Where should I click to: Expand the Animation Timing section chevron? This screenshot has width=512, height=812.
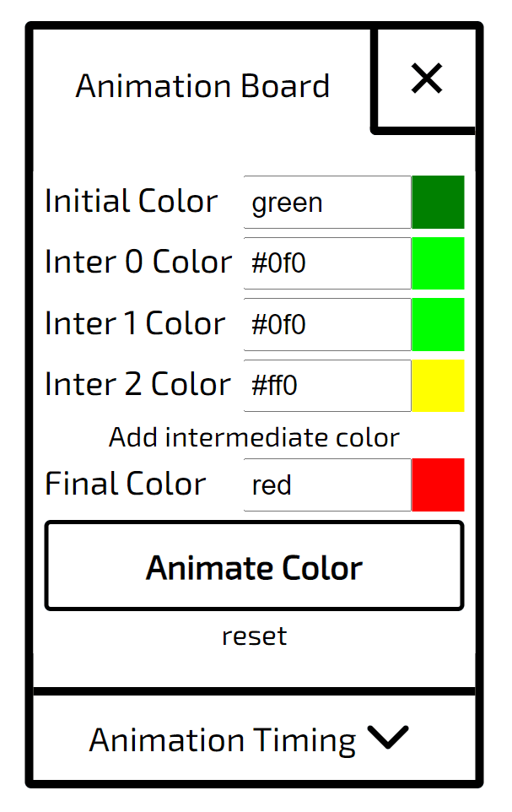[388, 739]
